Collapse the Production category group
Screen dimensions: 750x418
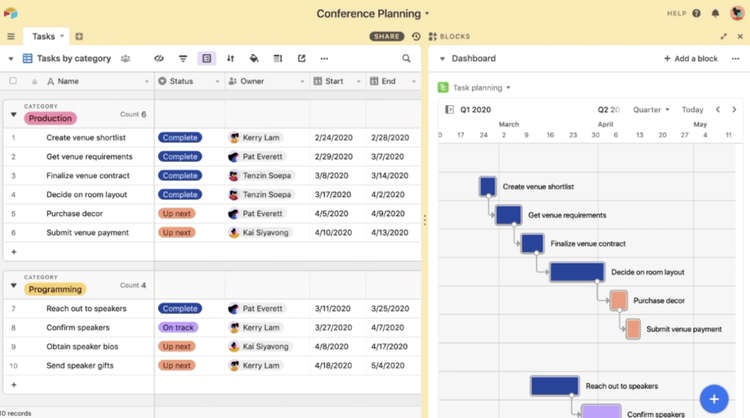[x=13, y=115]
